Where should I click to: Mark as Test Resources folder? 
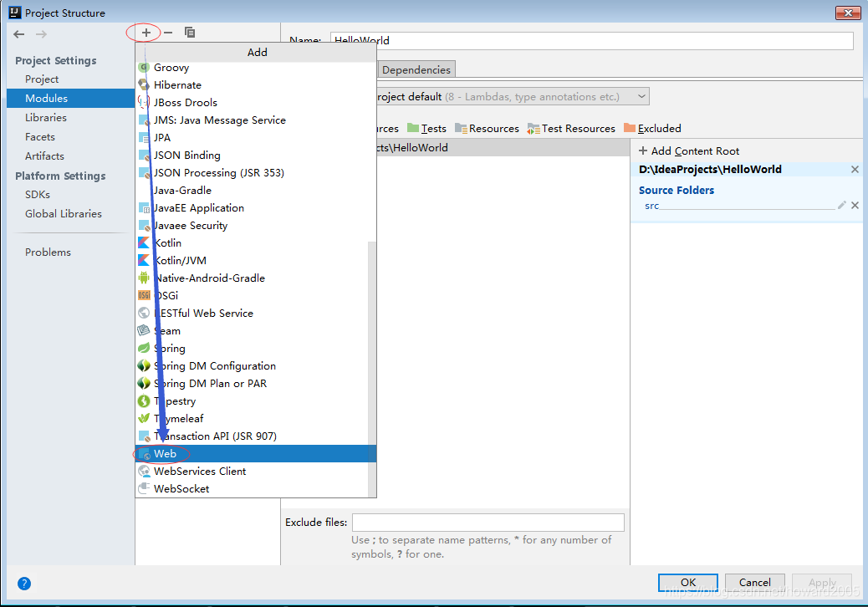(571, 129)
